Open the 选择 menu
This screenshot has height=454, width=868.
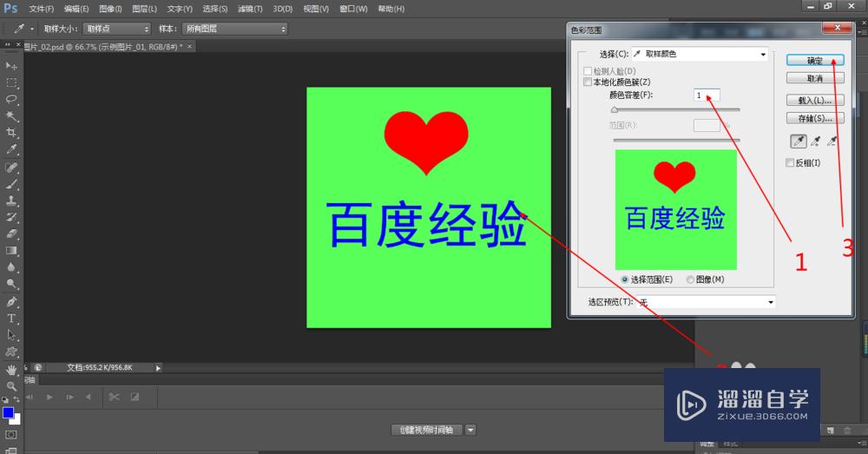pos(214,9)
